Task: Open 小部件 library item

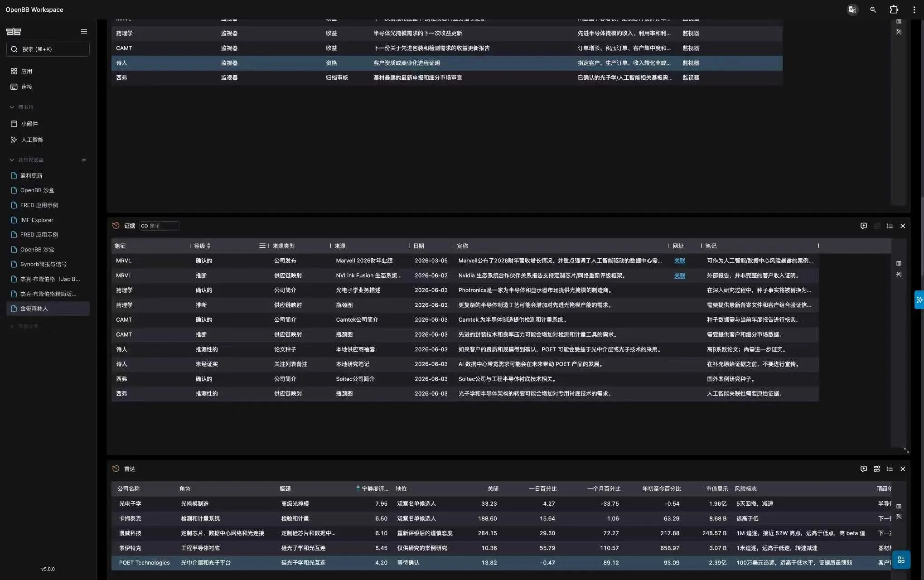Action: (29, 124)
